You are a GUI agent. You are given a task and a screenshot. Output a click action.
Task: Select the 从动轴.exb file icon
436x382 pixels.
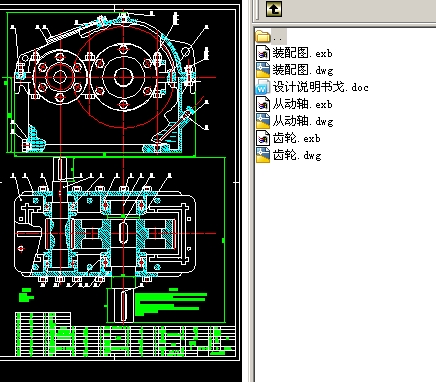tap(263, 104)
